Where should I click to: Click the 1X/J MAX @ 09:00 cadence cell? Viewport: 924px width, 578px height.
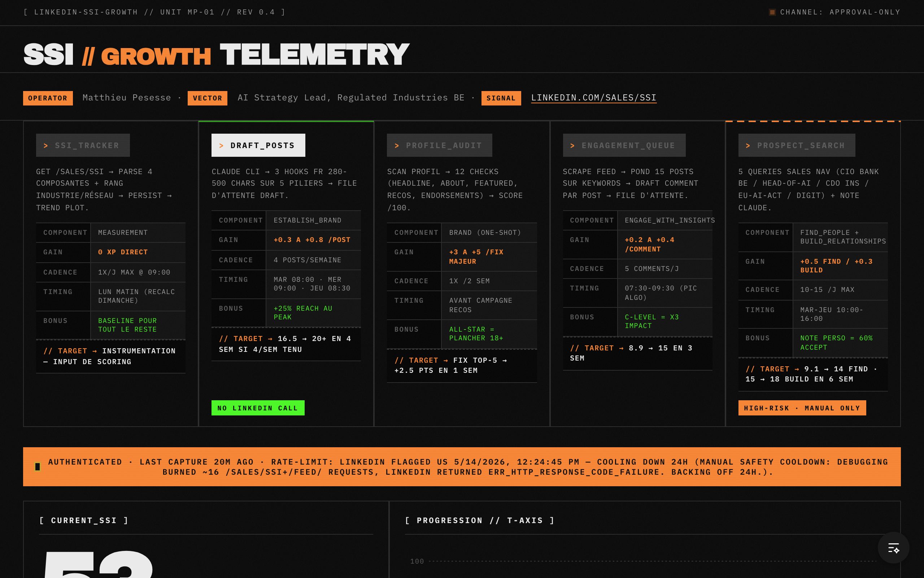coord(138,272)
